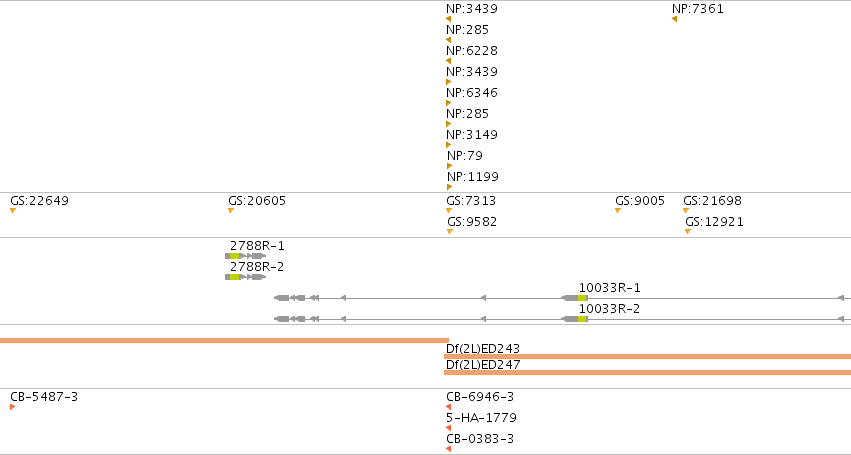Click the 2788R-2 gene glyph

click(245, 277)
